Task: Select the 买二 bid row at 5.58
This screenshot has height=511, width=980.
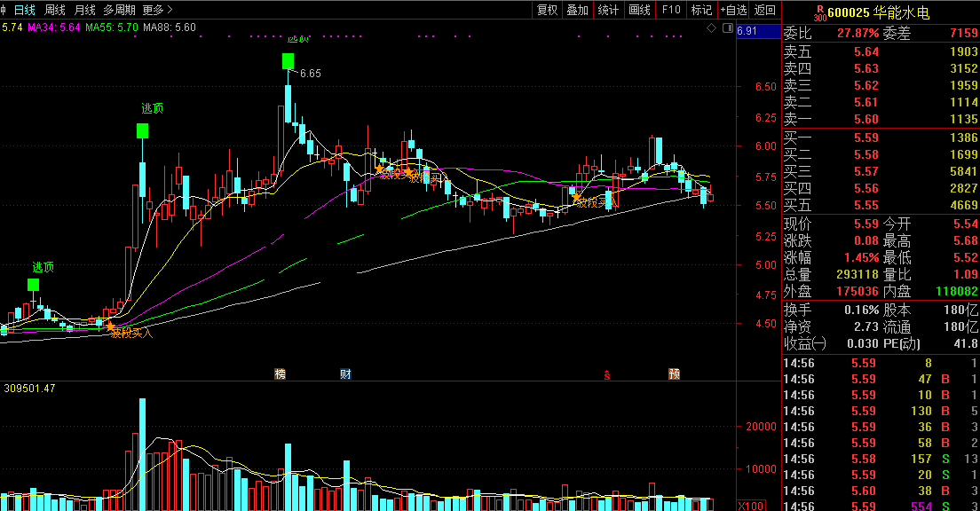Action: tap(881, 155)
